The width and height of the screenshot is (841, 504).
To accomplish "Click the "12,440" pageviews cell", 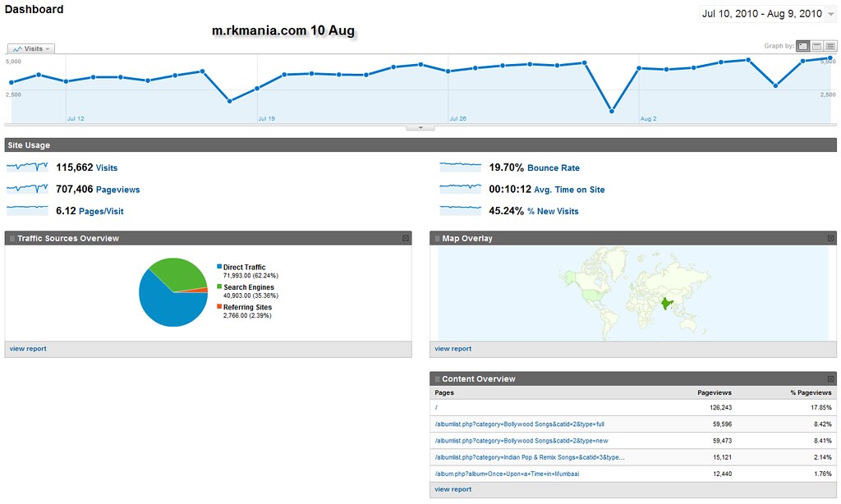I will [x=722, y=474].
